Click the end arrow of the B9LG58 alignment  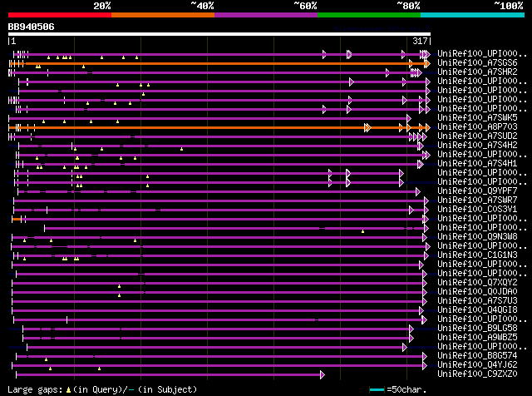pyautogui.click(x=411, y=329)
